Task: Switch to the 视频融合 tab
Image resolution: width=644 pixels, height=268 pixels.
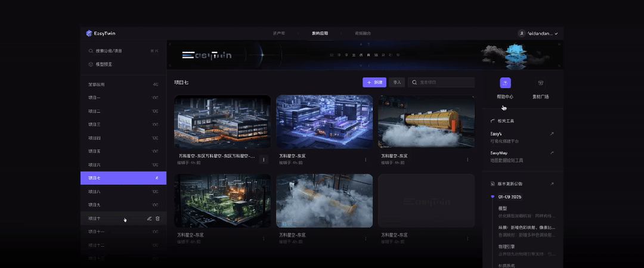Action: [x=363, y=33]
